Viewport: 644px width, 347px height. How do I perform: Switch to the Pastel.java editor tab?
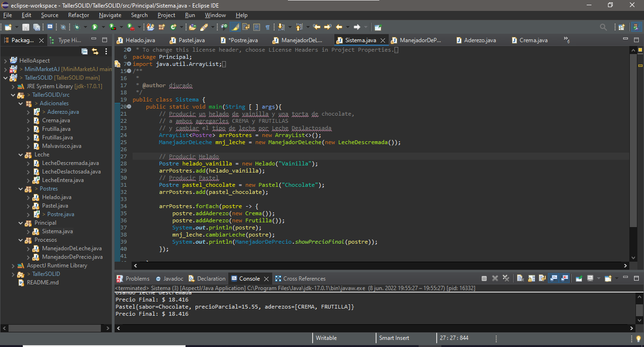point(191,40)
